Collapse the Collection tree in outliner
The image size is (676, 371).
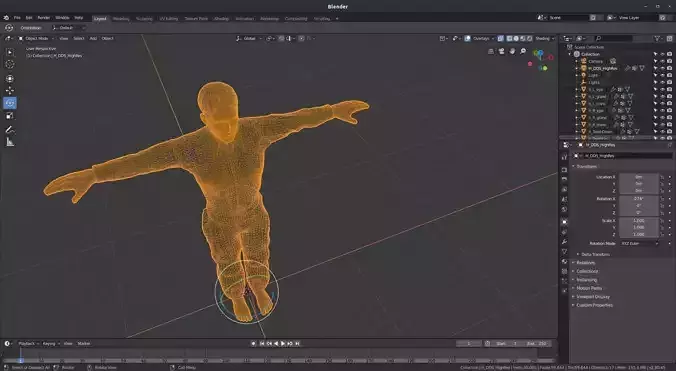(570, 54)
